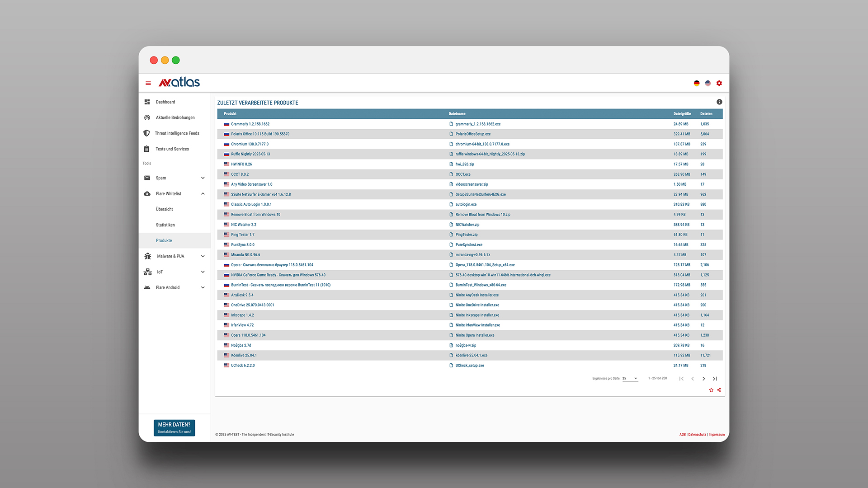Open the hamburger menu icon
This screenshot has height=488, width=868.
[148, 83]
